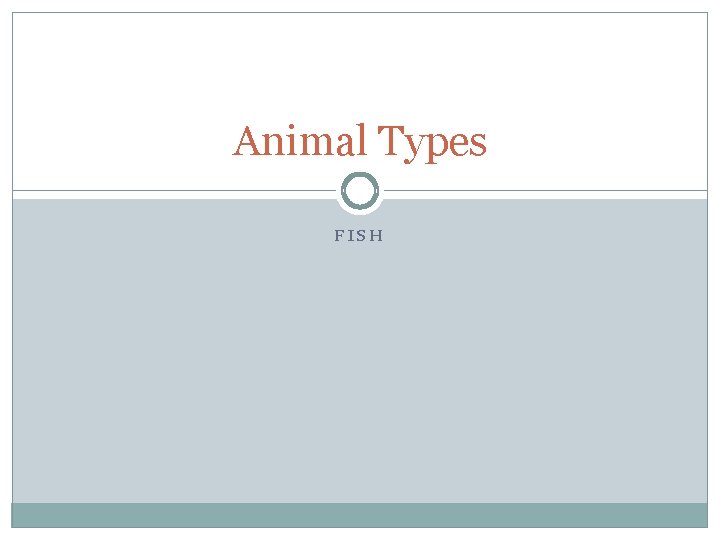Select the "Animal Types" title text
This screenshot has height=540, width=720.
(360, 143)
